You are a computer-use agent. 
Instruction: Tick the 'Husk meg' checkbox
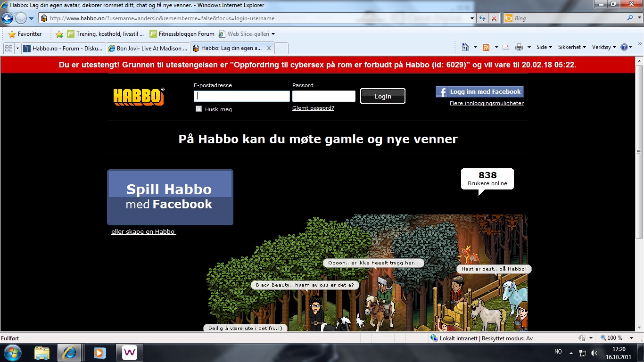coord(199,109)
